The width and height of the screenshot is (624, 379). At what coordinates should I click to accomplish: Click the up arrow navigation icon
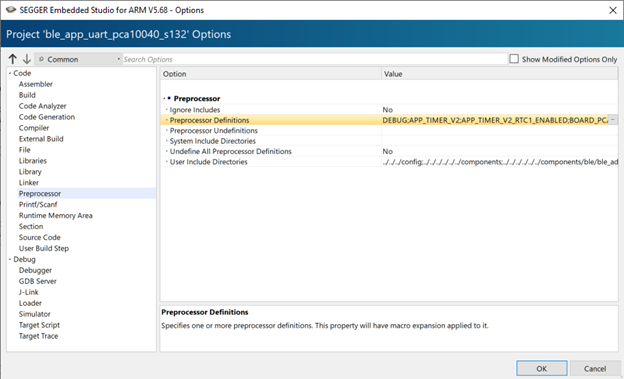tap(13, 59)
